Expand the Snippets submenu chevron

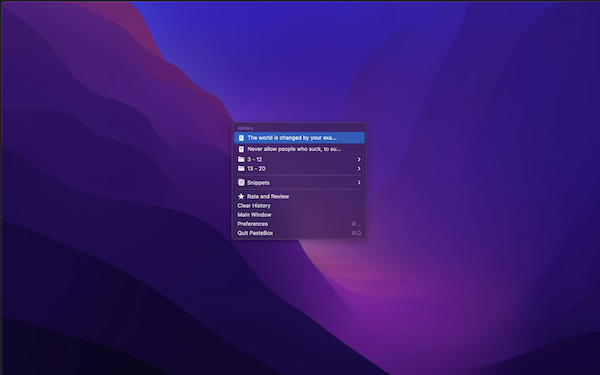coord(359,183)
